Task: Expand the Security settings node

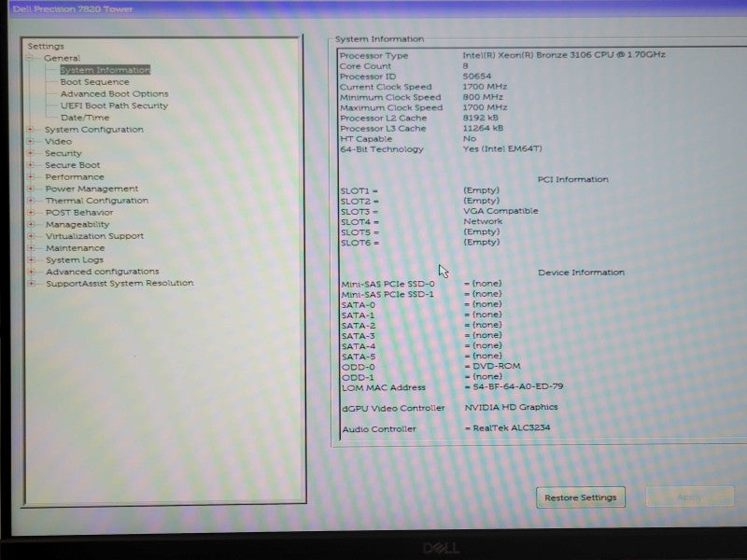Action: click(x=31, y=153)
